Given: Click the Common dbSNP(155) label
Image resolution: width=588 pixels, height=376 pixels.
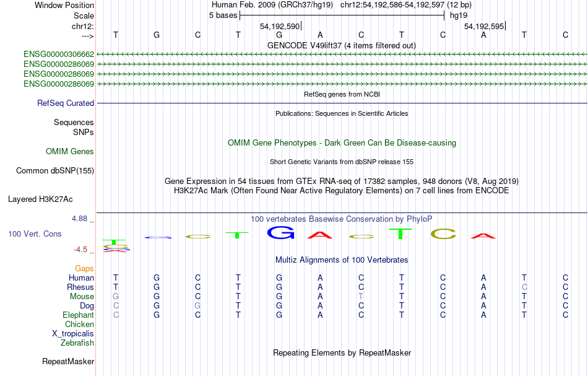Looking at the screenshot, I should 55,170.
